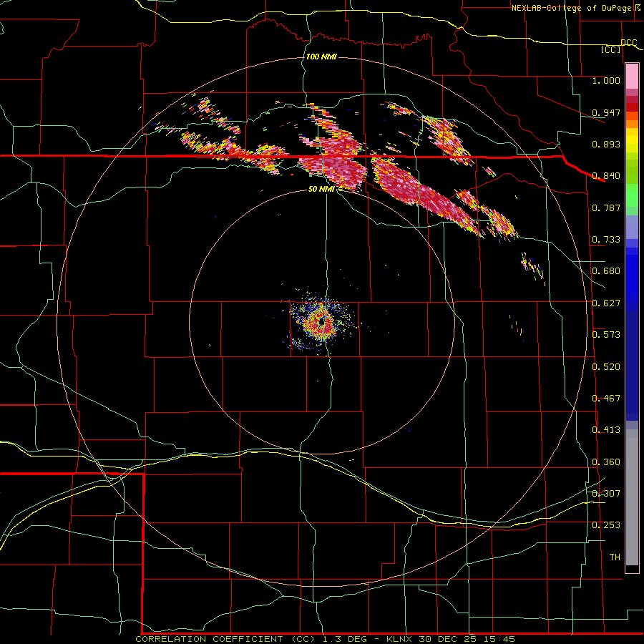Viewport: 644px width, 644px height.
Task: Select the 1.000 legend value
Action: (x=606, y=80)
